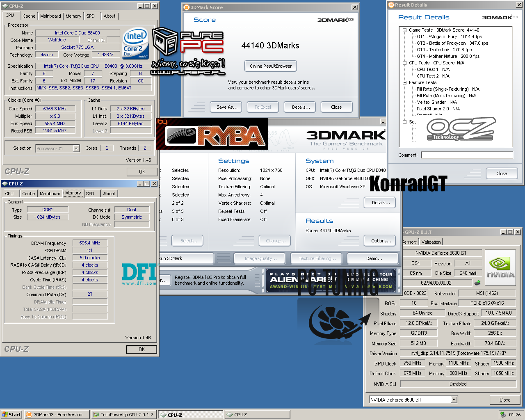Switch to TechPowerUp GPU-Z 0.1.7 in the taskbar

pyautogui.click(x=123, y=415)
